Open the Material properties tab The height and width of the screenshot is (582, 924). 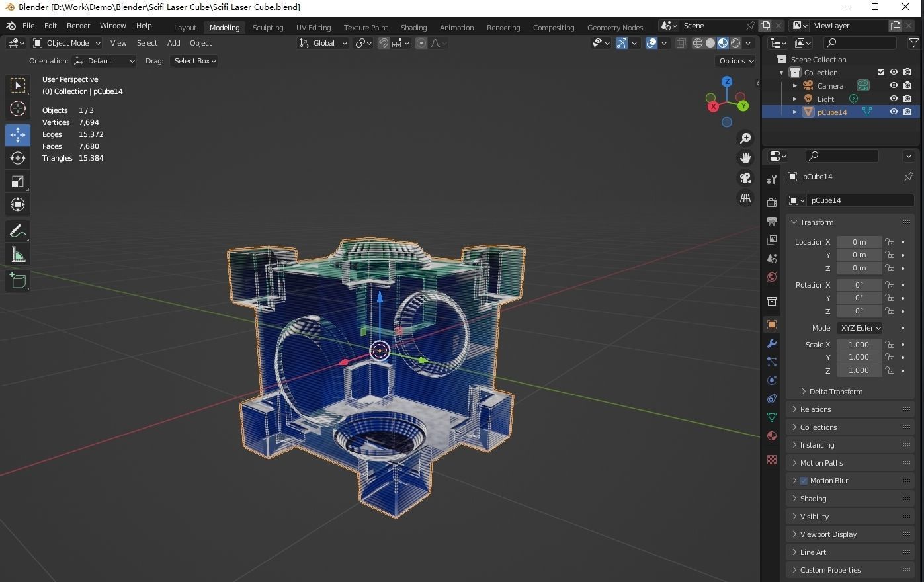point(772,436)
